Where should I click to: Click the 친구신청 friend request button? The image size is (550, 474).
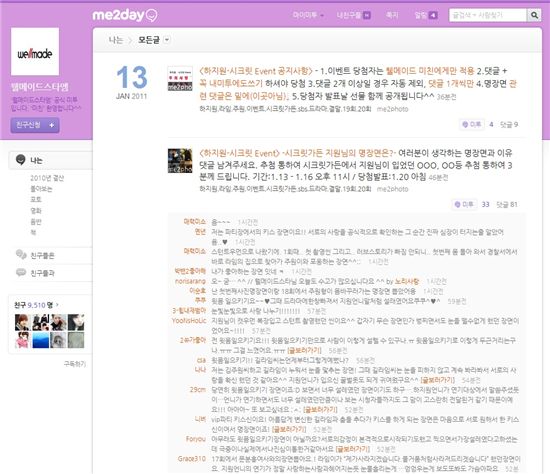35,125
